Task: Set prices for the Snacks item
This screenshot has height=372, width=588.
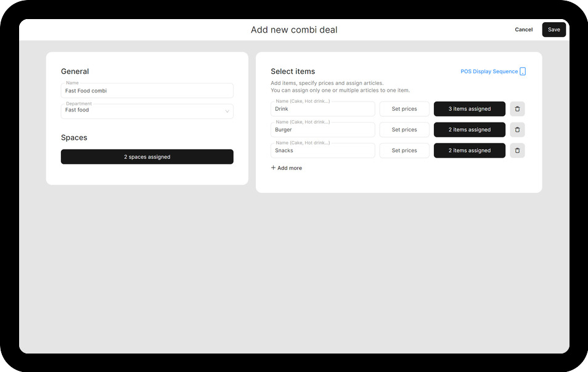Action: point(404,151)
